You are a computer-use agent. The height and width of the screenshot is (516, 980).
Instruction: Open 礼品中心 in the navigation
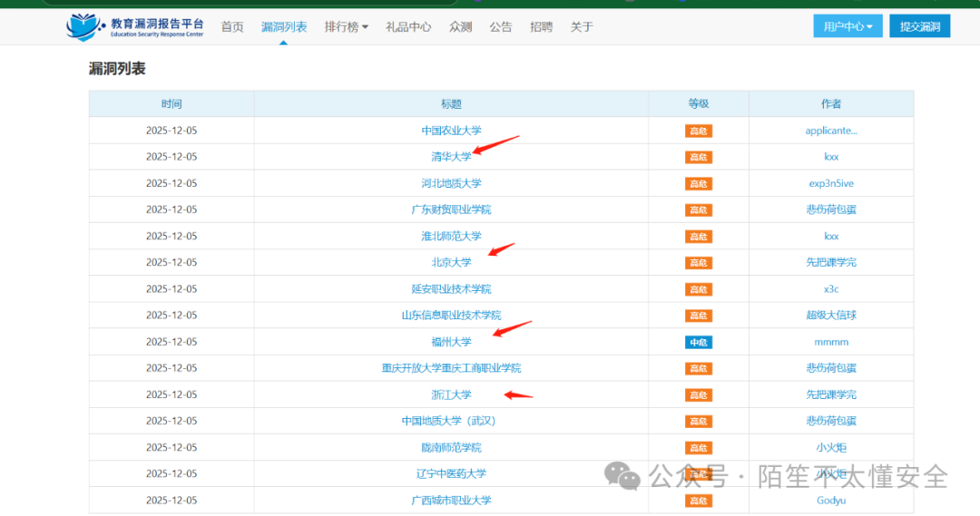[408, 27]
